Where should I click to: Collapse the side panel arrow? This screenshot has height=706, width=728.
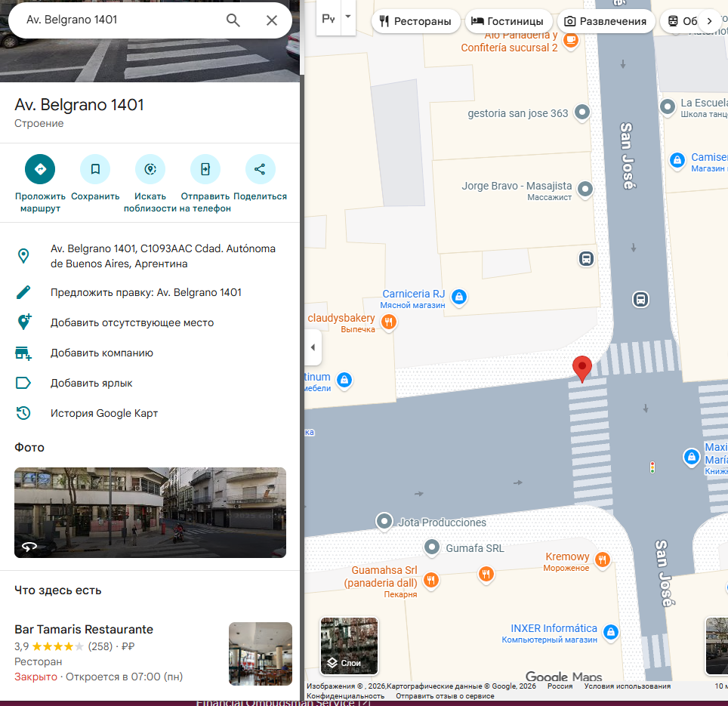click(x=313, y=347)
